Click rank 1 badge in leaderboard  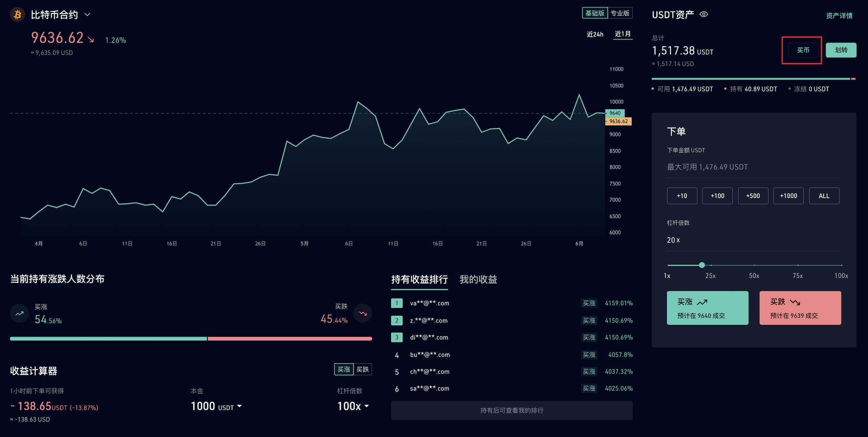[397, 303]
